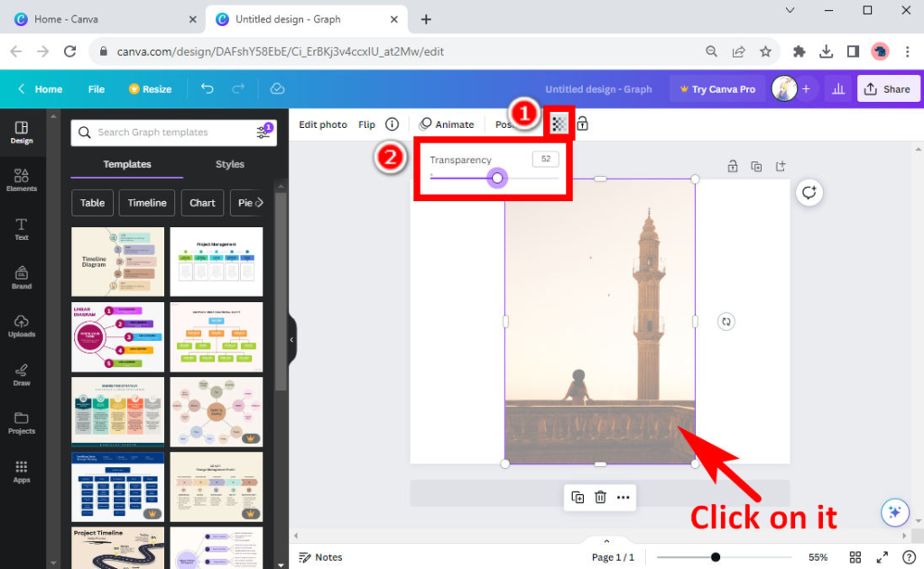
Task: Select the Transparency checkerboard icon
Action: (x=558, y=124)
